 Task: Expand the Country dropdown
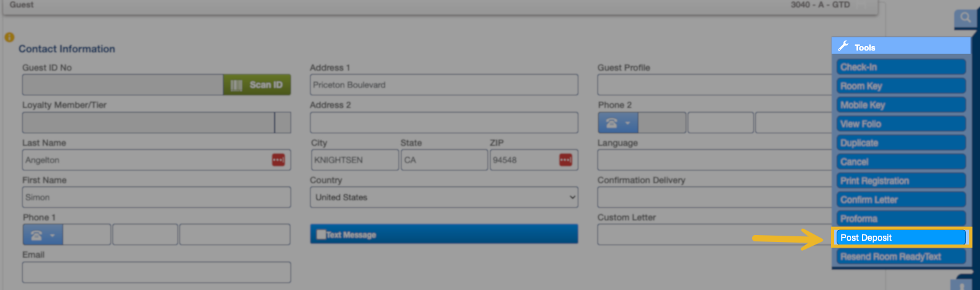(444, 197)
